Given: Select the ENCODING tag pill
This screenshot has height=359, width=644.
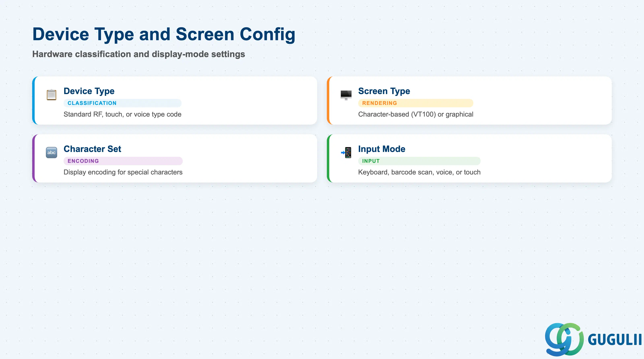Looking at the screenshot, I should [123, 161].
